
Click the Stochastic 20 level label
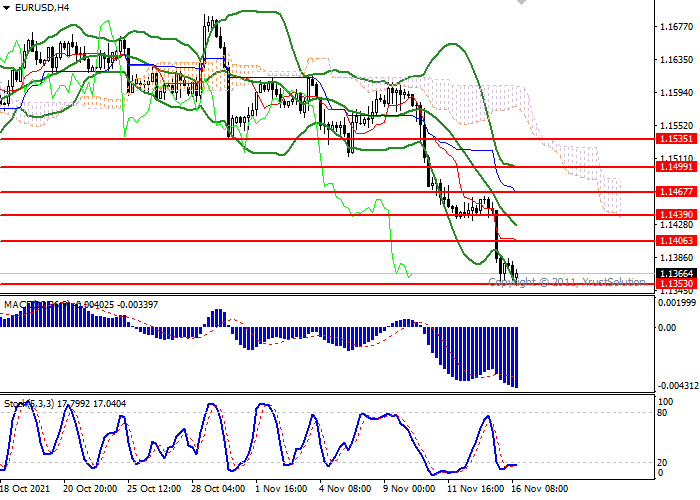tap(662, 462)
